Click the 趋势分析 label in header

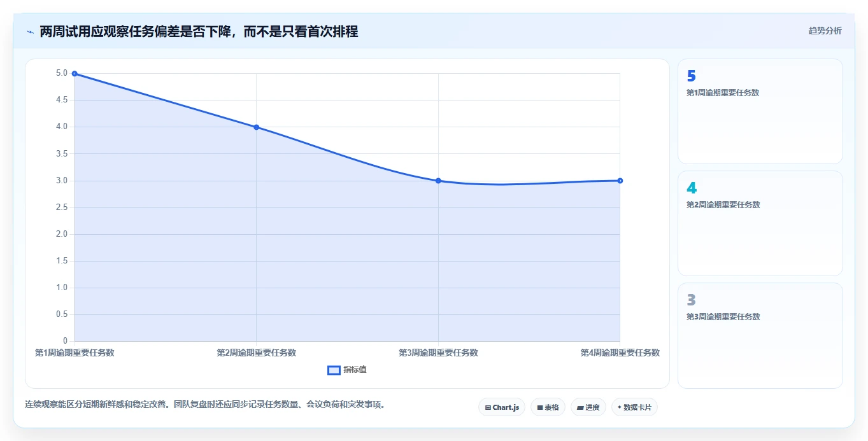coord(825,31)
